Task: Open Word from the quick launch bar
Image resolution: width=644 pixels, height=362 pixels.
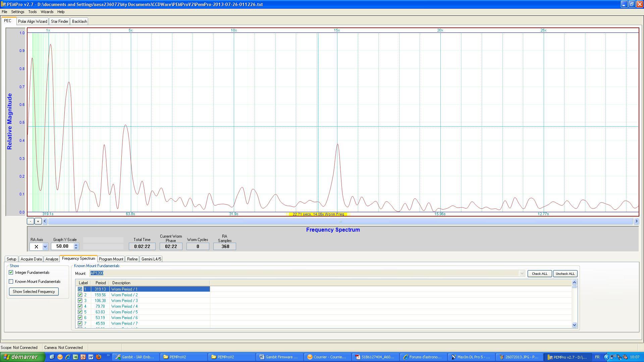Action: click(x=91, y=357)
